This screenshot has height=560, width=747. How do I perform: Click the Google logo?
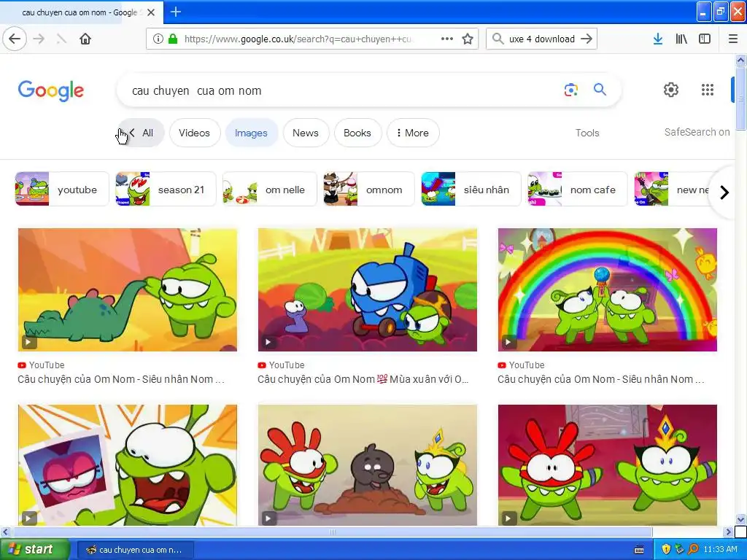point(51,90)
